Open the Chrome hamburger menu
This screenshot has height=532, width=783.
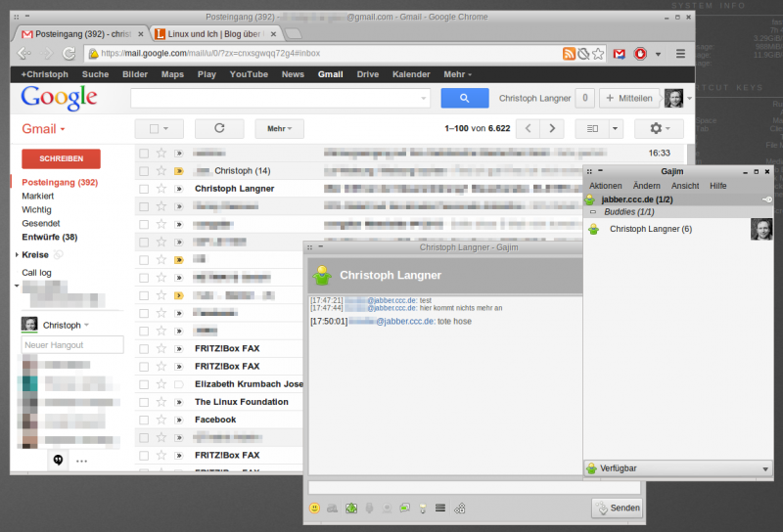coord(680,54)
